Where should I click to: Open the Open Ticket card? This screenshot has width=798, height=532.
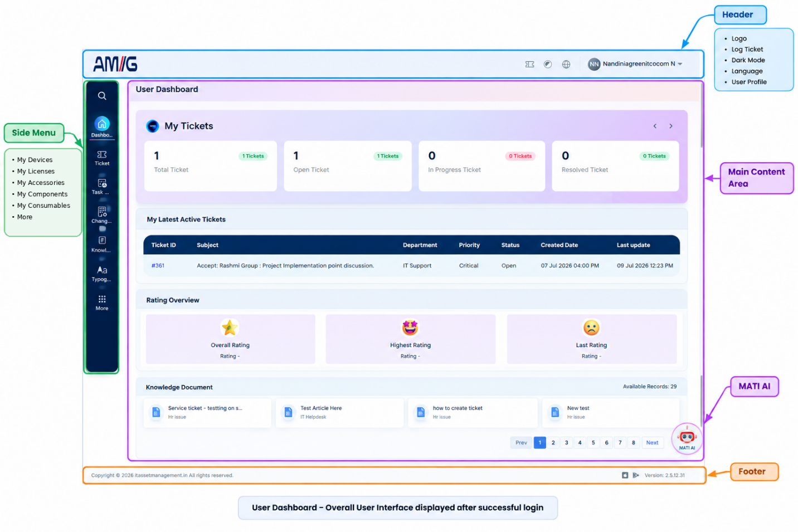[x=348, y=166]
